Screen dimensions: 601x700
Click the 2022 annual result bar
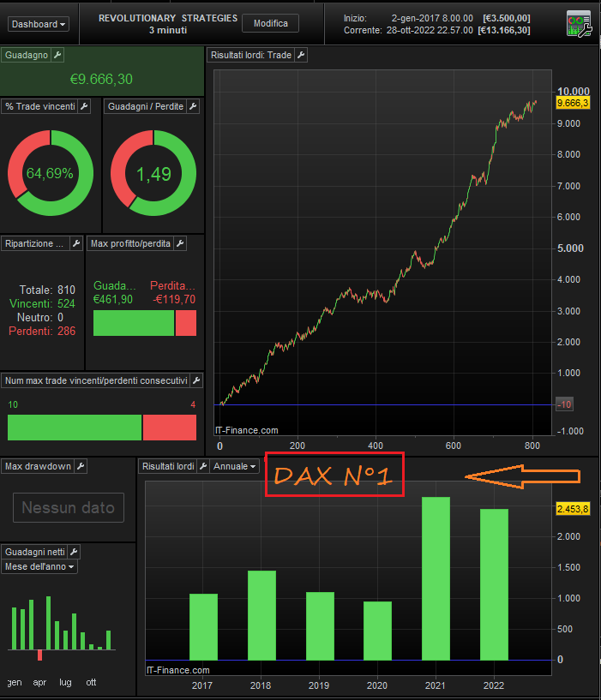pos(494,584)
